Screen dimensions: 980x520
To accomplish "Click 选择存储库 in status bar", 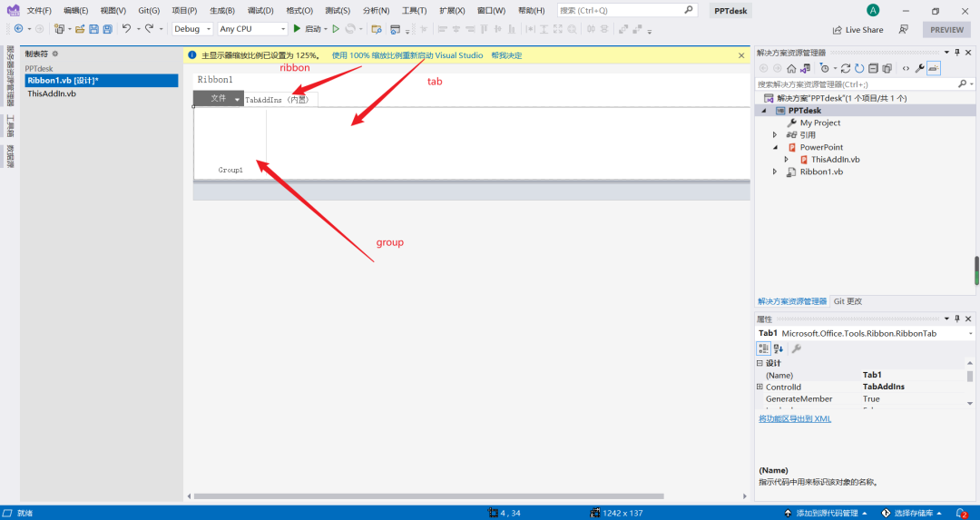I will [x=913, y=513].
